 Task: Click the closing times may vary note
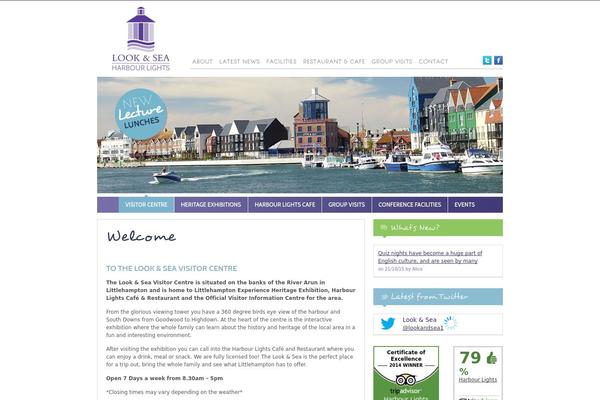174,392
